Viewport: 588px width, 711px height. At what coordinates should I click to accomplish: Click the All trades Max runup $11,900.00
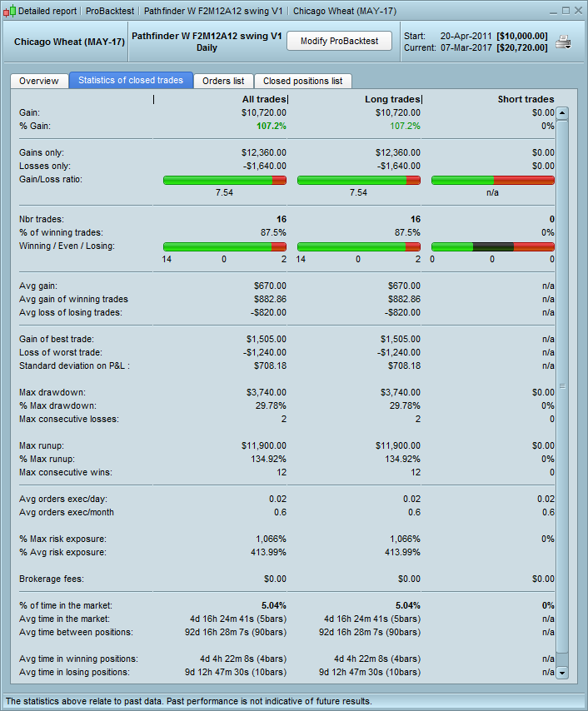pyautogui.click(x=264, y=445)
